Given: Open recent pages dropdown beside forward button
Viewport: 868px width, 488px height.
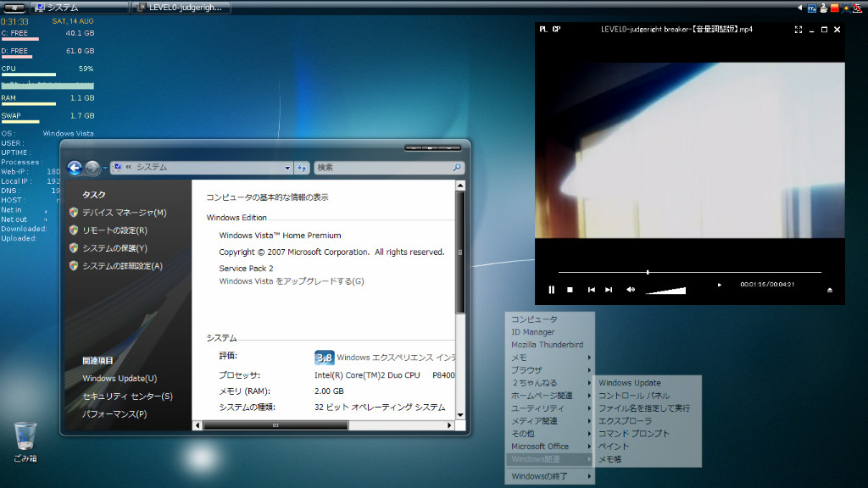Looking at the screenshot, I should click(x=104, y=169).
